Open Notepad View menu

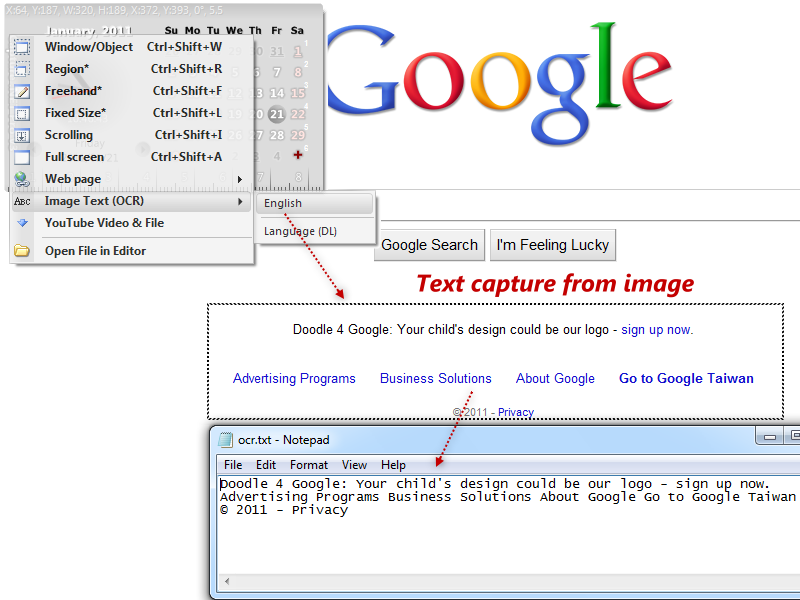click(354, 465)
